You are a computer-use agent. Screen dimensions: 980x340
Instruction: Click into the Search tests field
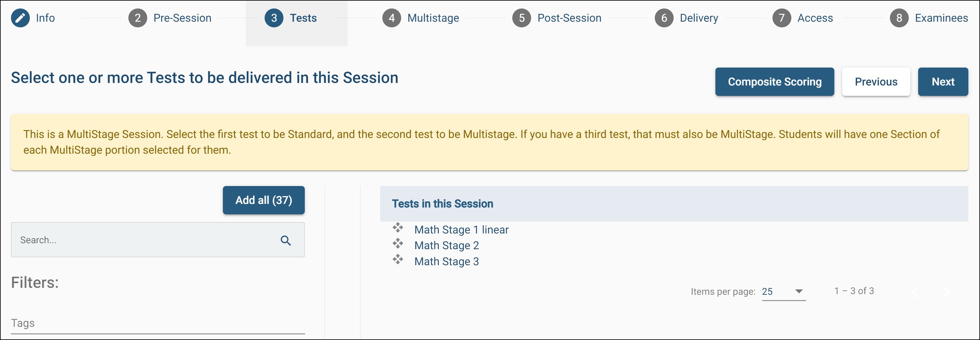click(145, 240)
